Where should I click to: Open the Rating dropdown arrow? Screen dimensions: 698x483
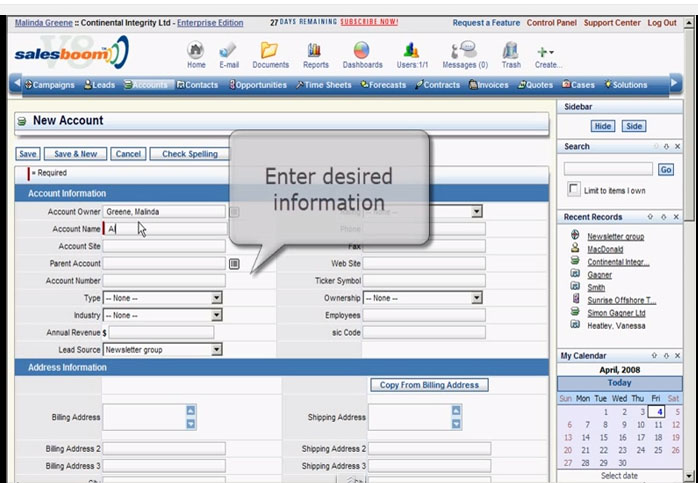coord(477,211)
